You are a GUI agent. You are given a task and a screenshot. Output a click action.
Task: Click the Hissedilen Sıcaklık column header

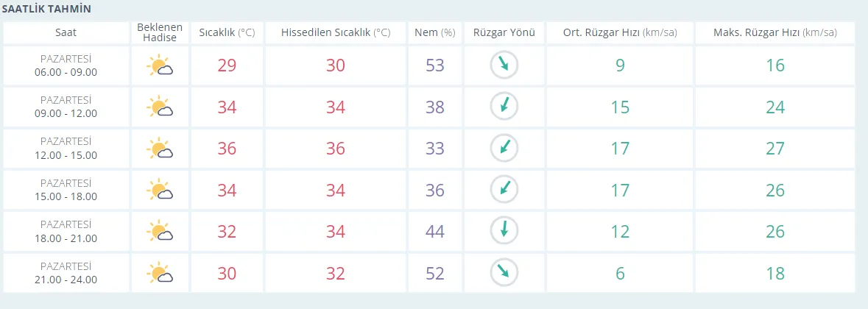[x=335, y=32]
